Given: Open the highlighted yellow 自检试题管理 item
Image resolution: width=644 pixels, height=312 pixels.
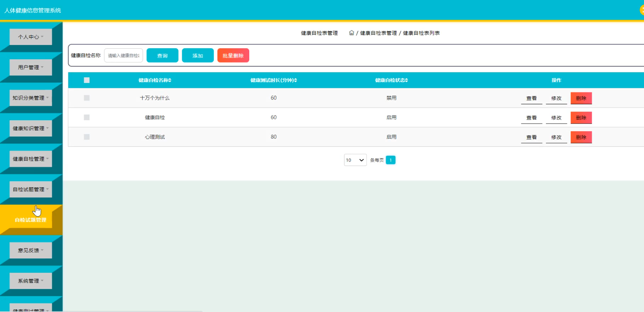Looking at the screenshot, I should (31, 220).
